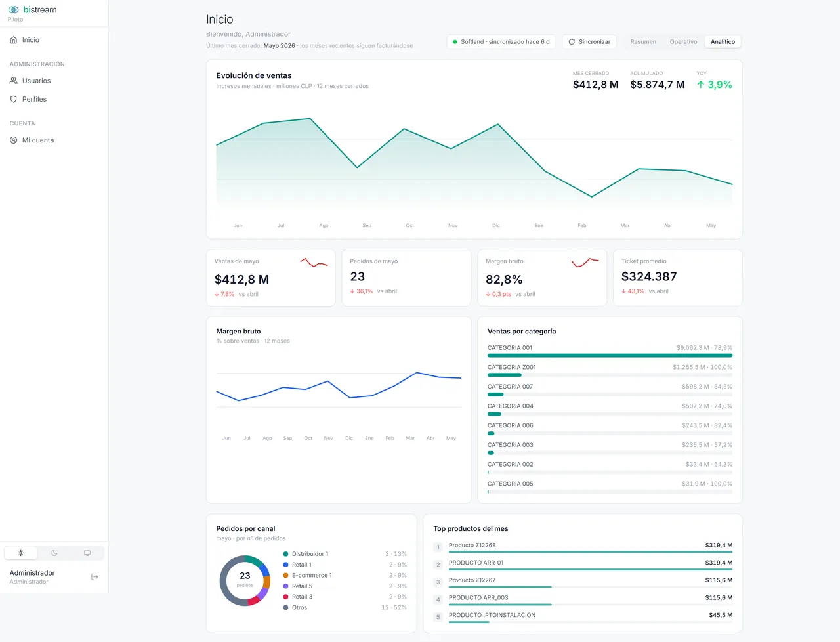The image size is (840, 642).
Task: Switch to light theme sun icon
Action: (21, 553)
